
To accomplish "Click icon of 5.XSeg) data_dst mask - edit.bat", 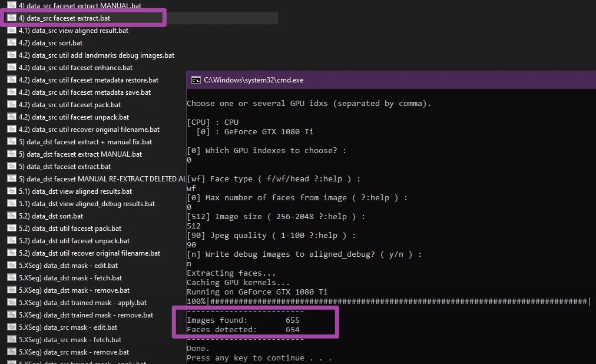I will 12,266.
